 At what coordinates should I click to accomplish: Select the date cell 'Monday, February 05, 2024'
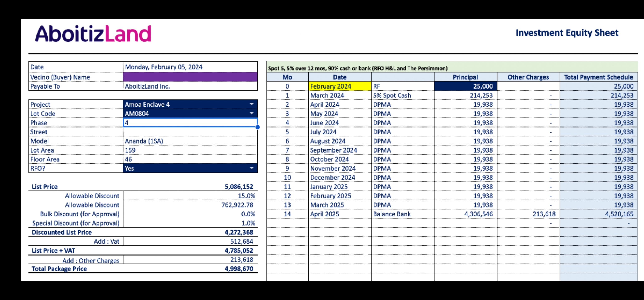(x=190, y=67)
